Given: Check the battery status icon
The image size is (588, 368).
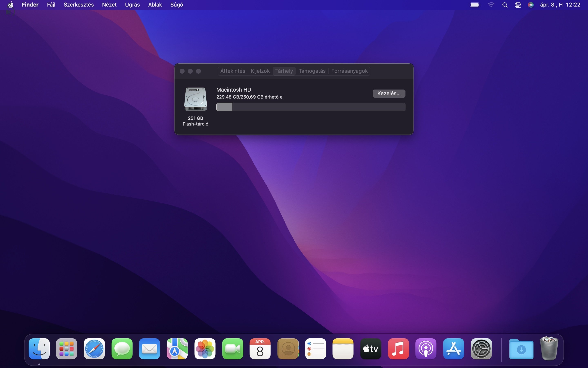Looking at the screenshot, I should pyautogui.click(x=475, y=5).
